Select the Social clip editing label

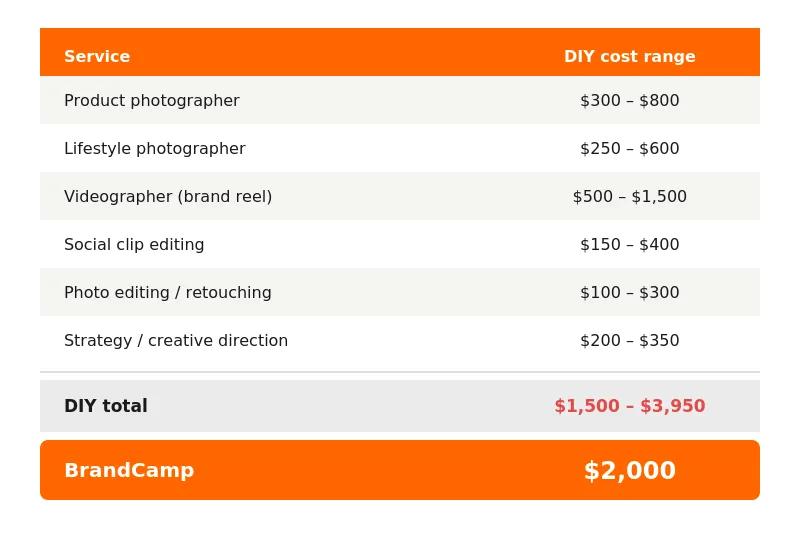(x=134, y=244)
